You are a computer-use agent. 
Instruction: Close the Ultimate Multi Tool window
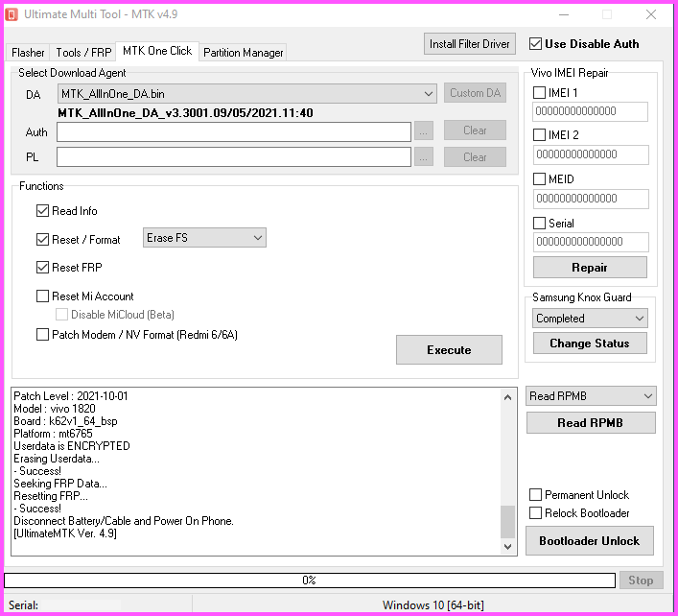point(651,14)
